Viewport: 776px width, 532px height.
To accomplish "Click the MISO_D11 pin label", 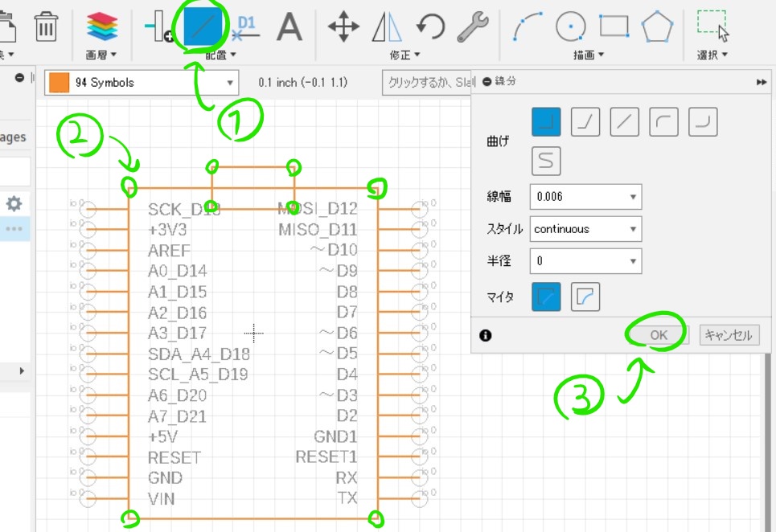I will [x=318, y=230].
